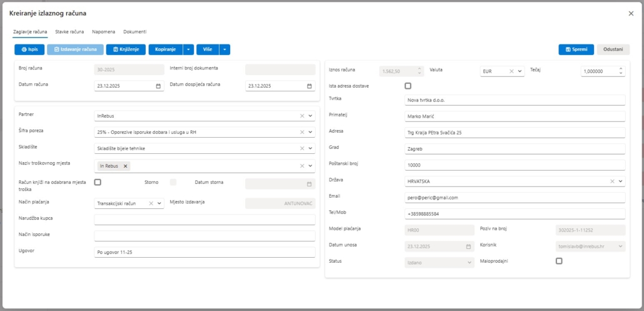Image resolution: width=644 pixels, height=311 pixels.
Task: Switch to the Stavke računa tab
Action: pos(69,31)
